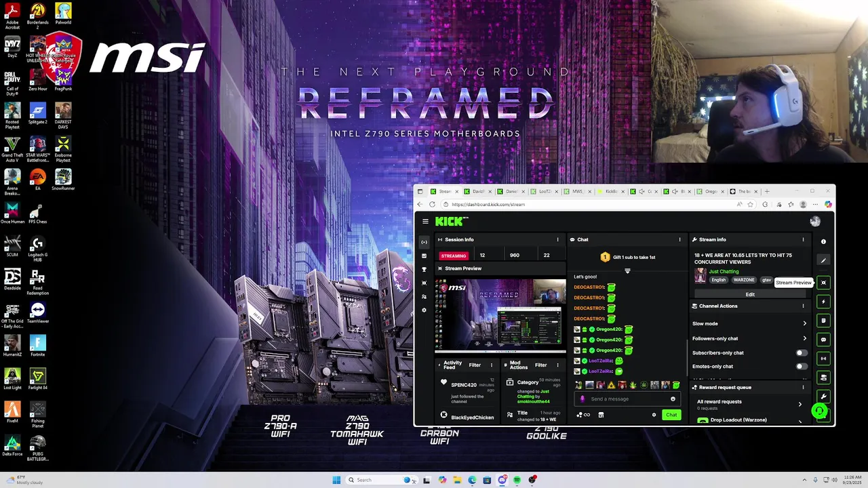Click the WARZONE stream tag
868x488 pixels.
click(744, 280)
